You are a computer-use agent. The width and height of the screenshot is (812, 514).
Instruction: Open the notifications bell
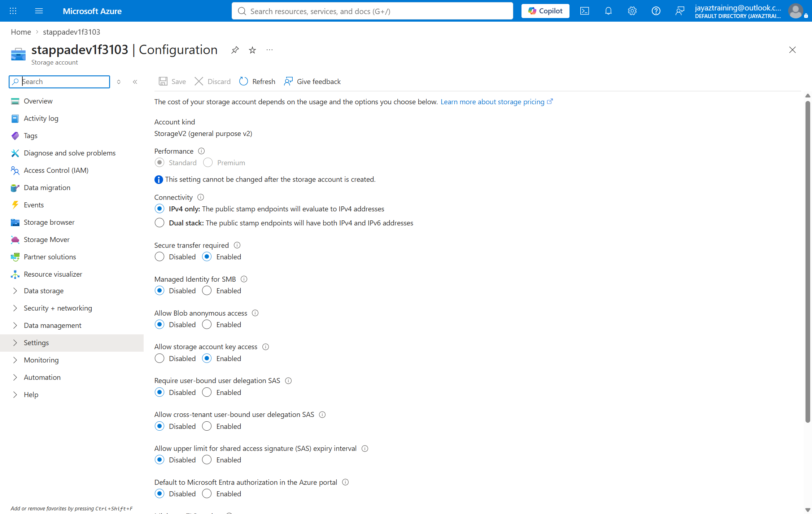tap(608, 11)
